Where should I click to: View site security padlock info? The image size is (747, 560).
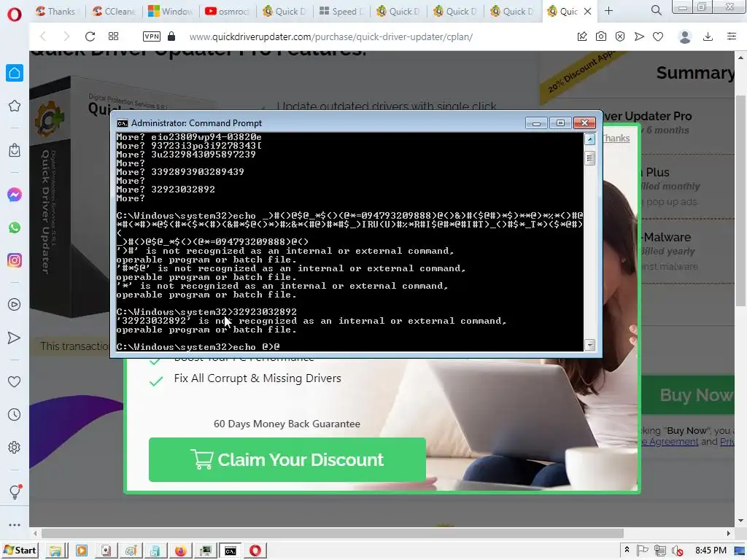[x=172, y=36]
